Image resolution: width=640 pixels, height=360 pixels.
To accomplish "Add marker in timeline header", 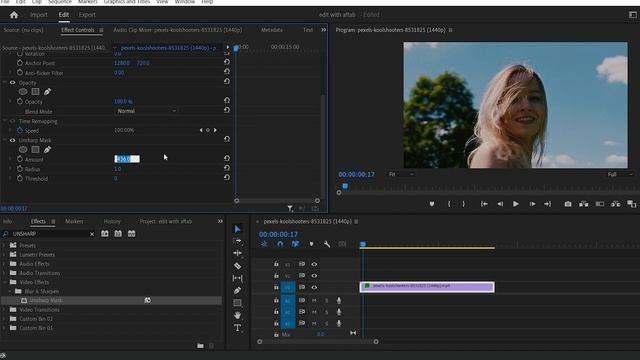I will [311, 244].
